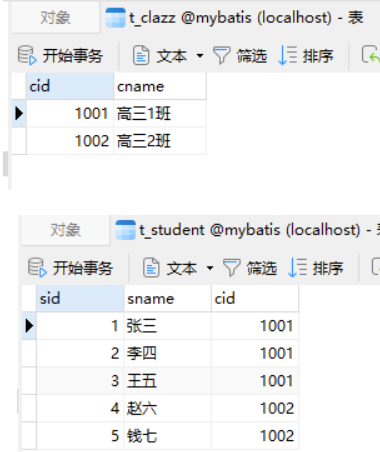This screenshot has height=452, width=380.
Task: Click the 排序 sort icon in t_student toolbar
Action: pos(297,268)
